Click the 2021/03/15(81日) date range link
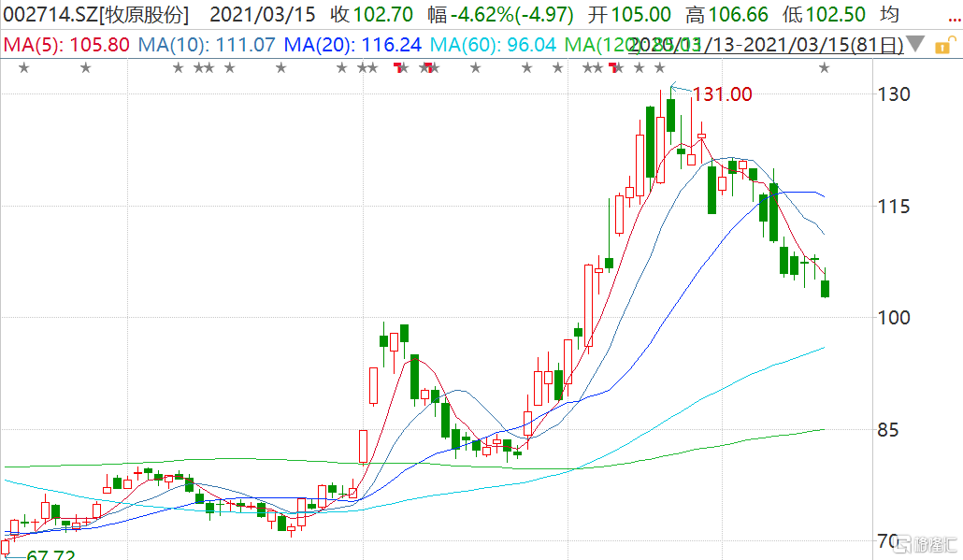 click(x=767, y=45)
